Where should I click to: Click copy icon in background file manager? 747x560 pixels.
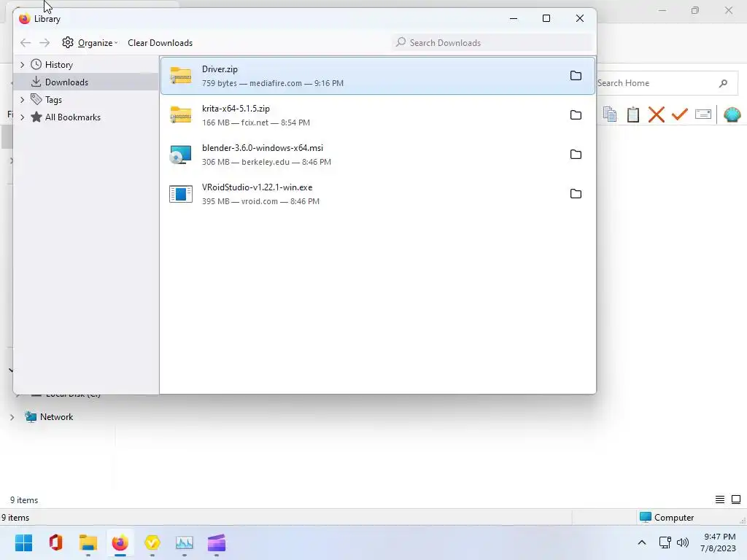pos(609,114)
